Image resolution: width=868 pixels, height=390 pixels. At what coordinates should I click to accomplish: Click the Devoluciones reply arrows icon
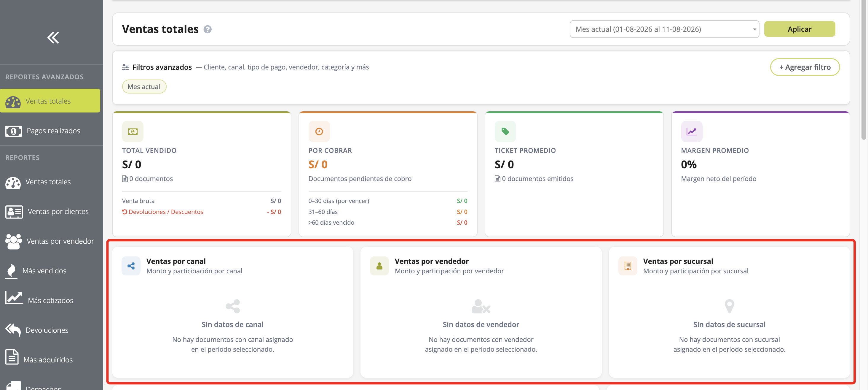(x=13, y=330)
